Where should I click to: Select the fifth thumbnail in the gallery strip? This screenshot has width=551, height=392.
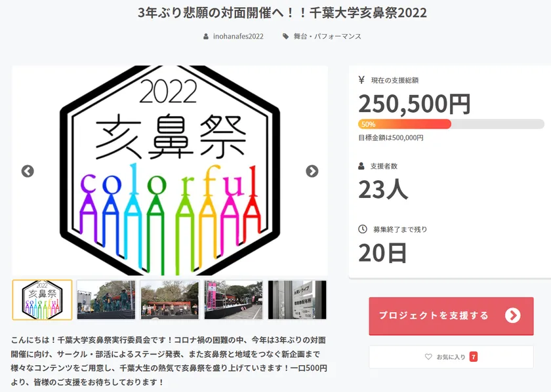click(x=296, y=300)
